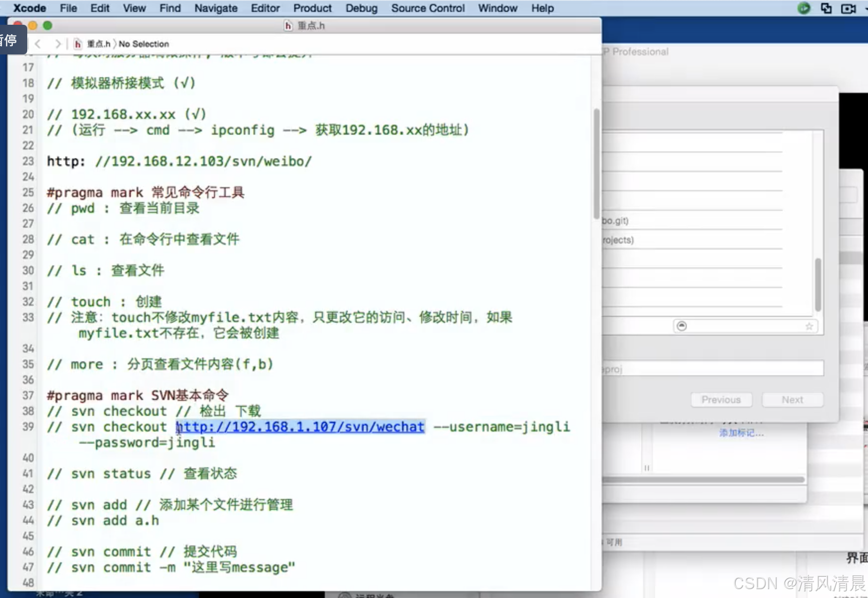The image size is (868, 598).
Task: Click the '// touch : 创建' line
Action: [105, 301]
